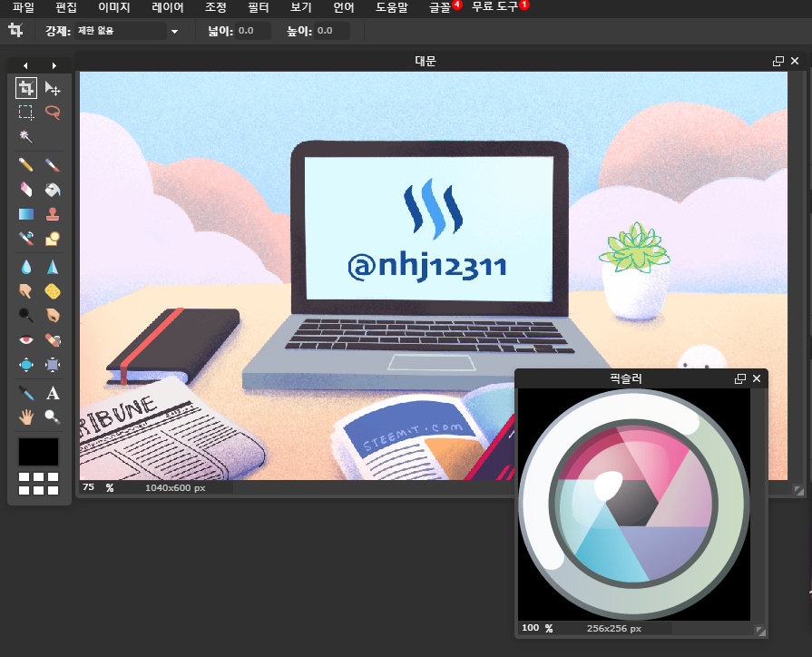Screen dimensions: 812x657
Task: Open the 무료 도구 menu
Action: click(x=494, y=7)
